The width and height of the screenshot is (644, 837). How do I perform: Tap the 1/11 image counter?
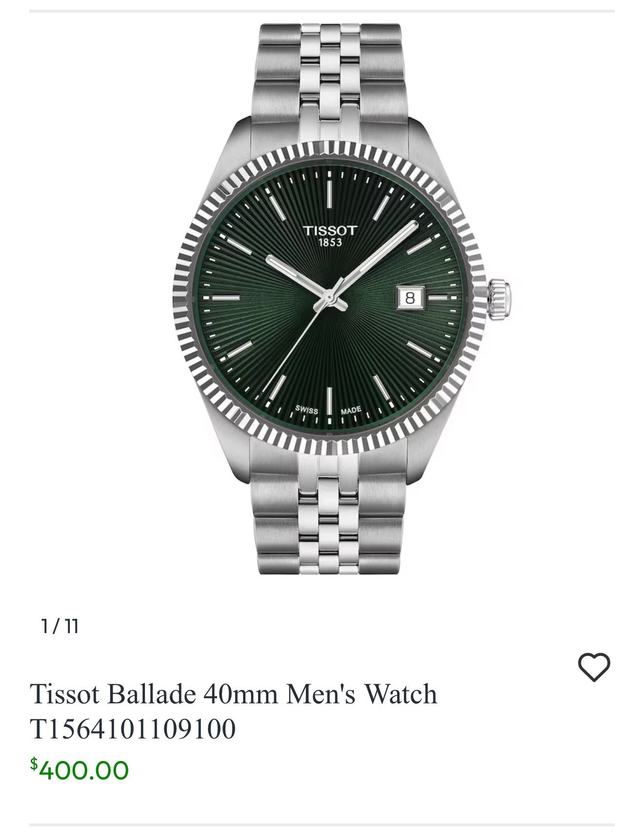[60, 626]
